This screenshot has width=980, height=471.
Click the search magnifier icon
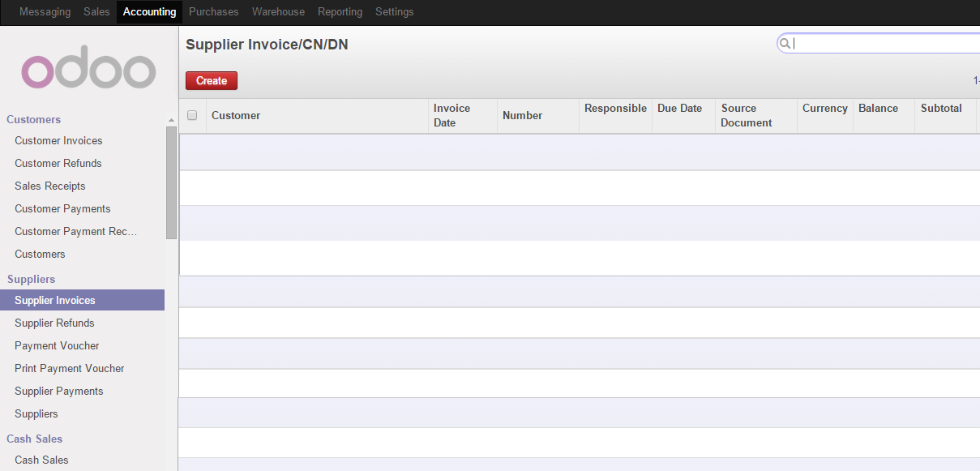coord(785,43)
